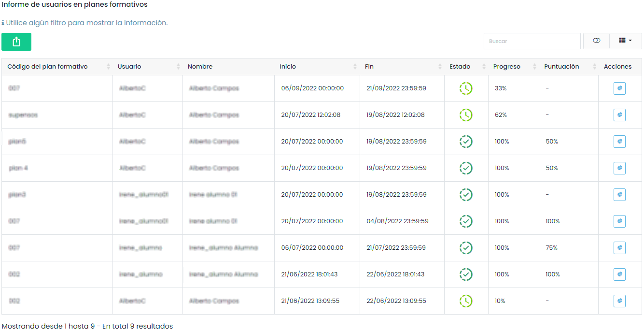Sort table by Puntuación column
This screenshot has height=331, width=644.
(x=568, y=67)
